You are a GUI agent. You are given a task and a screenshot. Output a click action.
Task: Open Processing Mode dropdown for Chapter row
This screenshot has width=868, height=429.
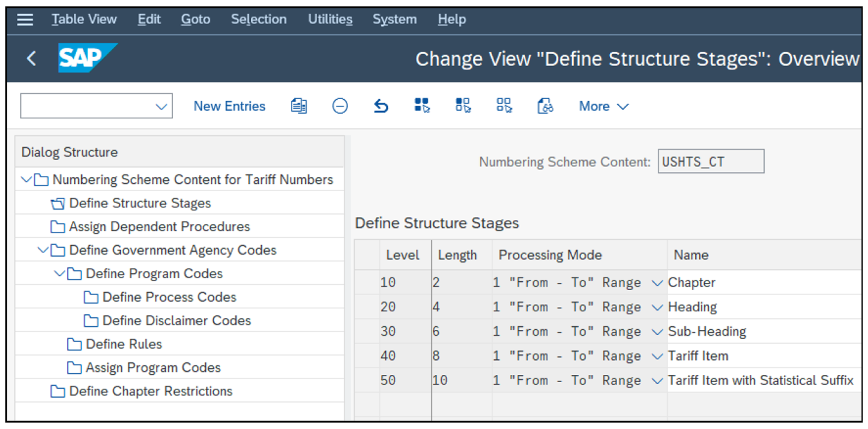click(657, 283)
